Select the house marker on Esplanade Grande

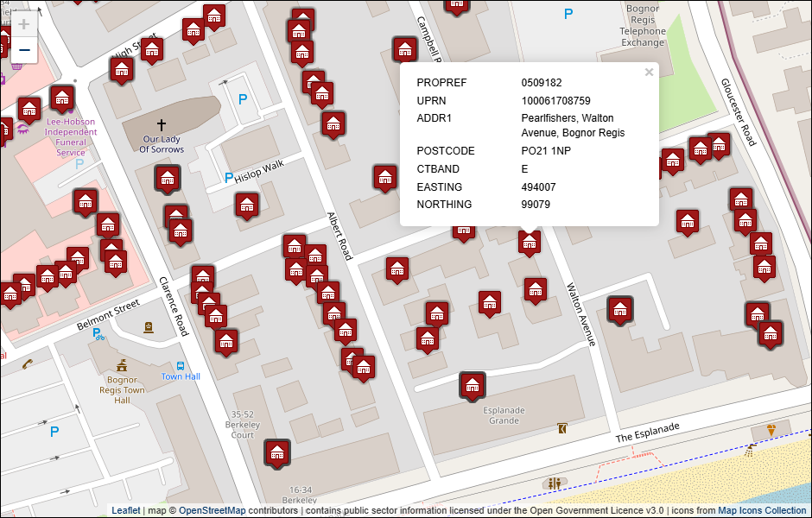(472, 385)
